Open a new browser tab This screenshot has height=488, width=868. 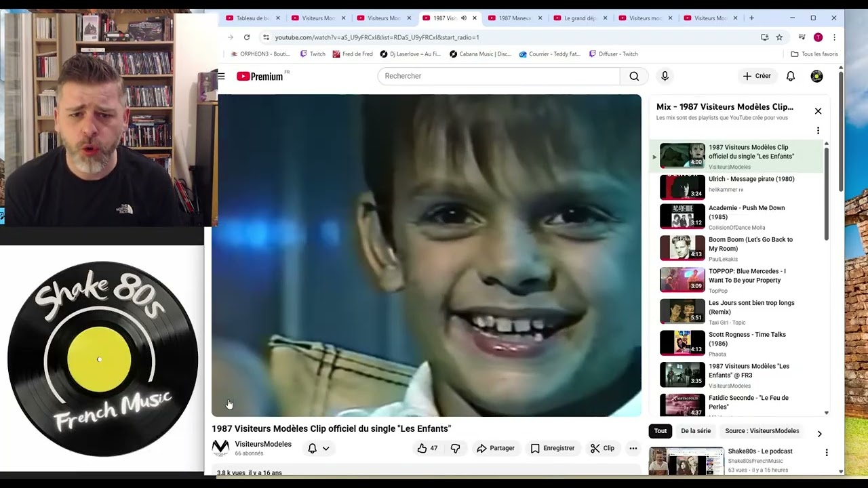[x=751, y=18]
